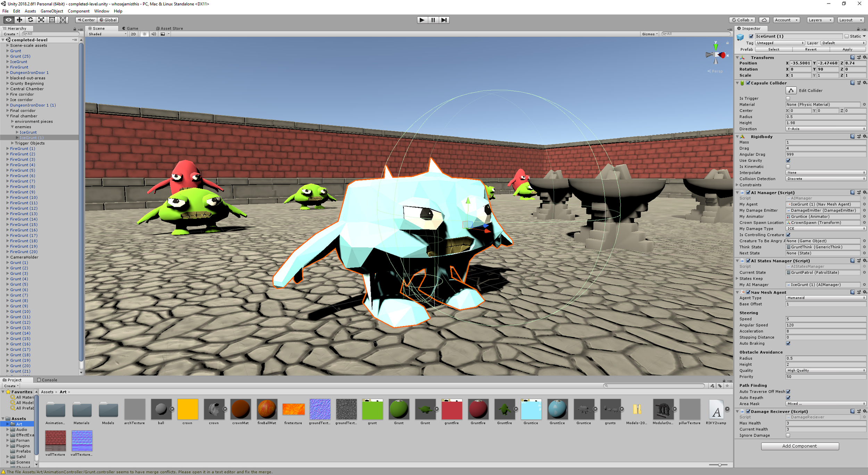
Task: Toggle scene audio speaker icon
Action: click(153, 34)
